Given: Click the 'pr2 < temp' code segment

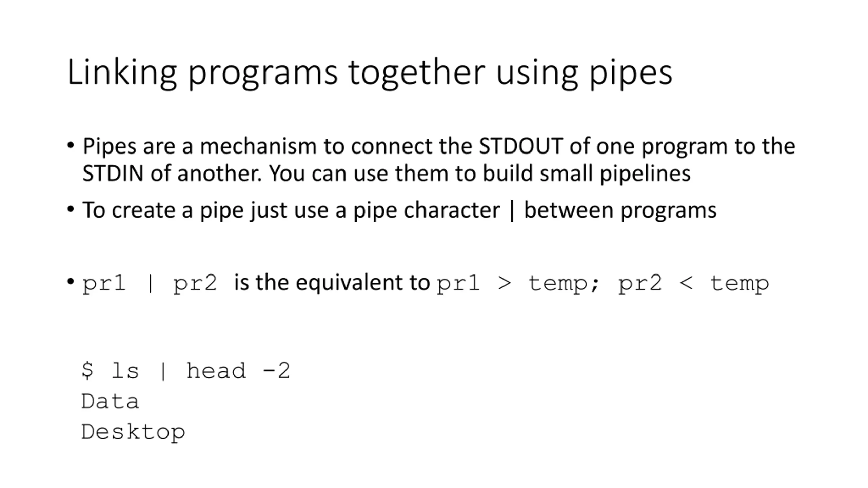Looking at the screenshot, I should (x=694, y=284).
